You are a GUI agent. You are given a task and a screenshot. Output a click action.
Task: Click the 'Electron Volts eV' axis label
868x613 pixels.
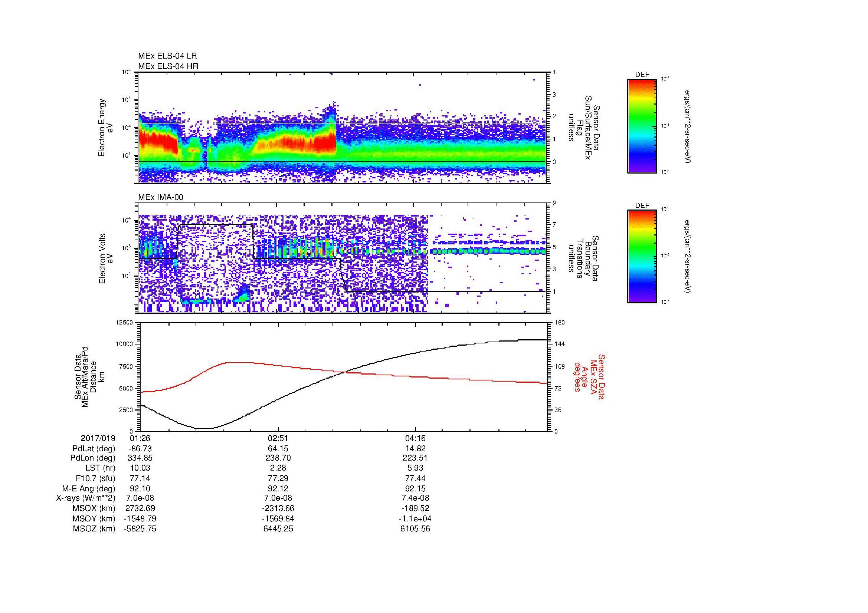point(106,258)
